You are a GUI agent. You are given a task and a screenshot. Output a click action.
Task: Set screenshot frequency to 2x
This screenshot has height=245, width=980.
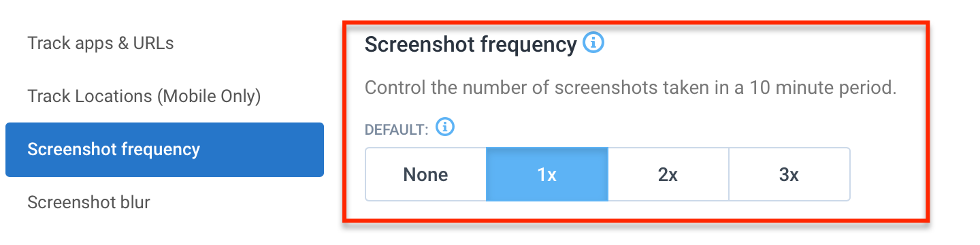point(668,175)
